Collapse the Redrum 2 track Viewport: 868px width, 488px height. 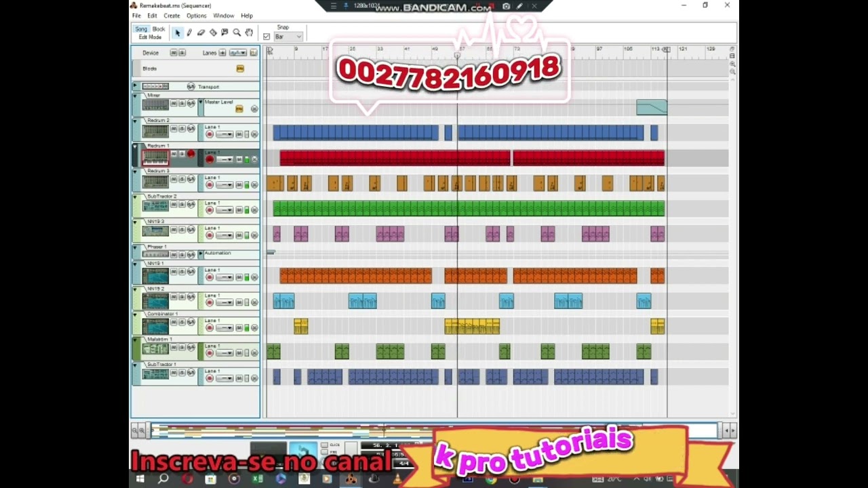click(135, 121)
